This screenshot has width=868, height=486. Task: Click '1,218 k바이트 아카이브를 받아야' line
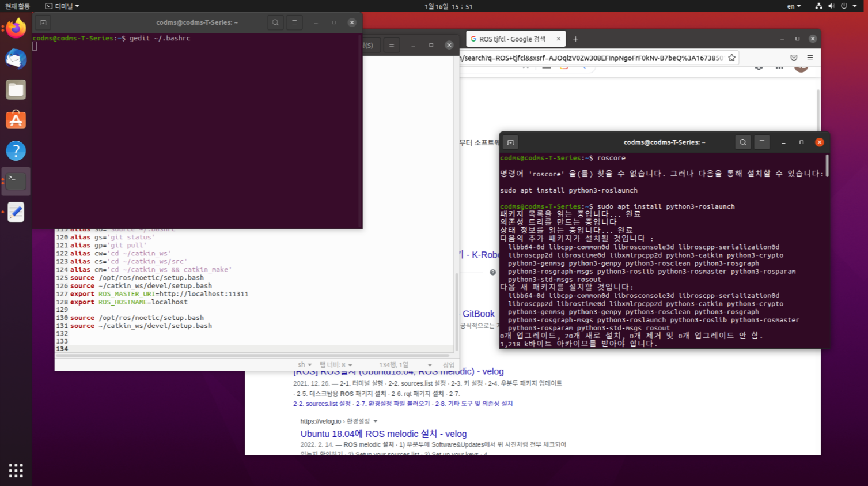579,344
